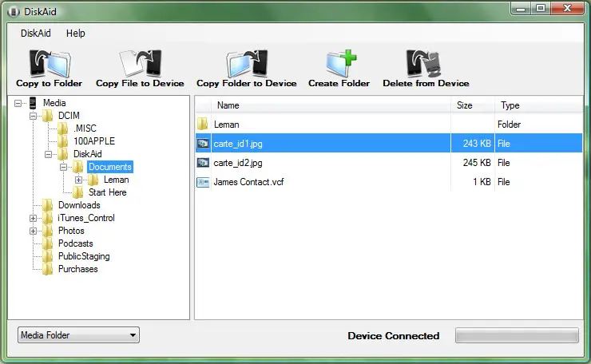This screenshot has height=364, width=591.
Task: Click the Device Connected status text
Action: coord(394,336)
